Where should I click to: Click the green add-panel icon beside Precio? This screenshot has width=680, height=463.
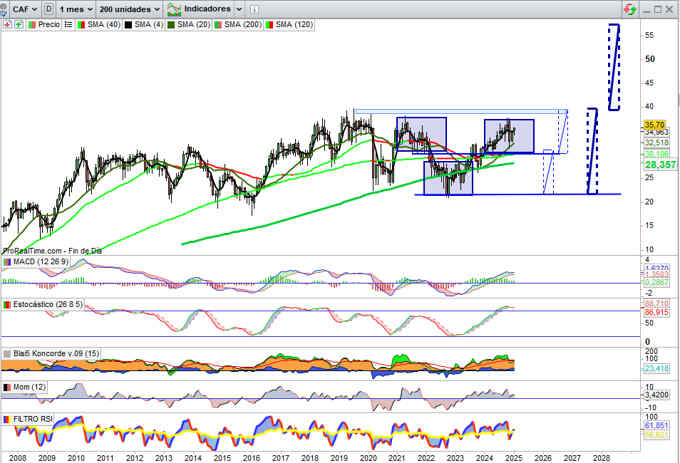coord(17,22)
